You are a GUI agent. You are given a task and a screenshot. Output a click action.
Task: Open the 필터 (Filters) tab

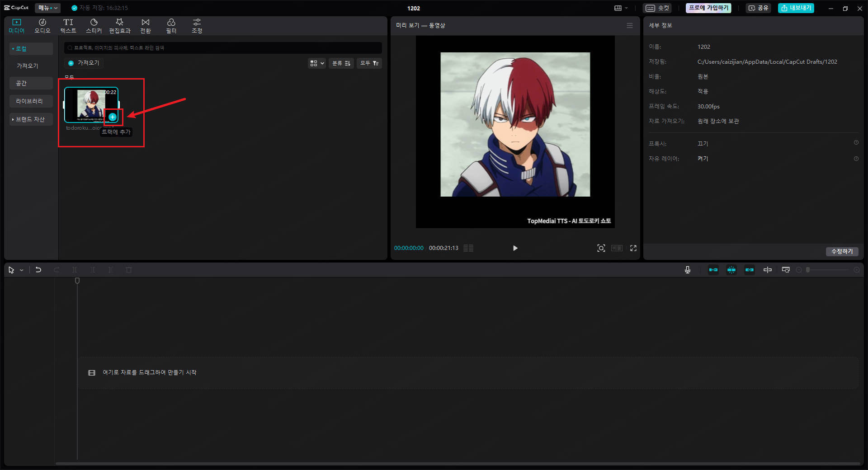pyautogui.click(x=171, y=26)
